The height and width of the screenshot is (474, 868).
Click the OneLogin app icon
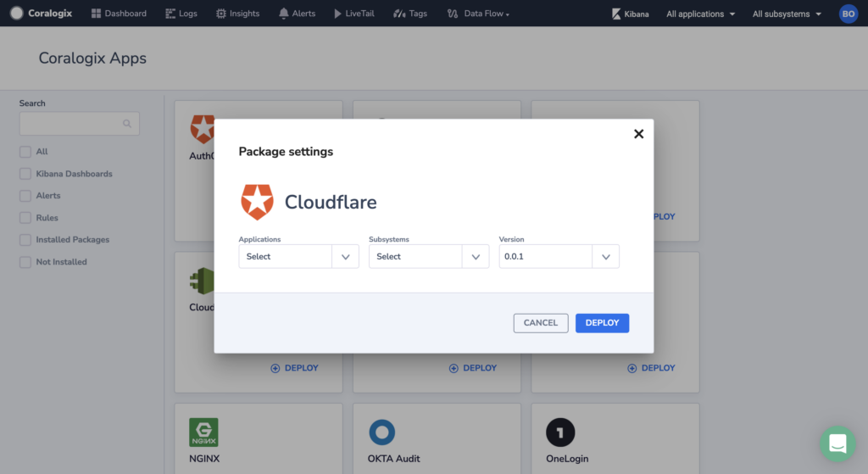560,432
